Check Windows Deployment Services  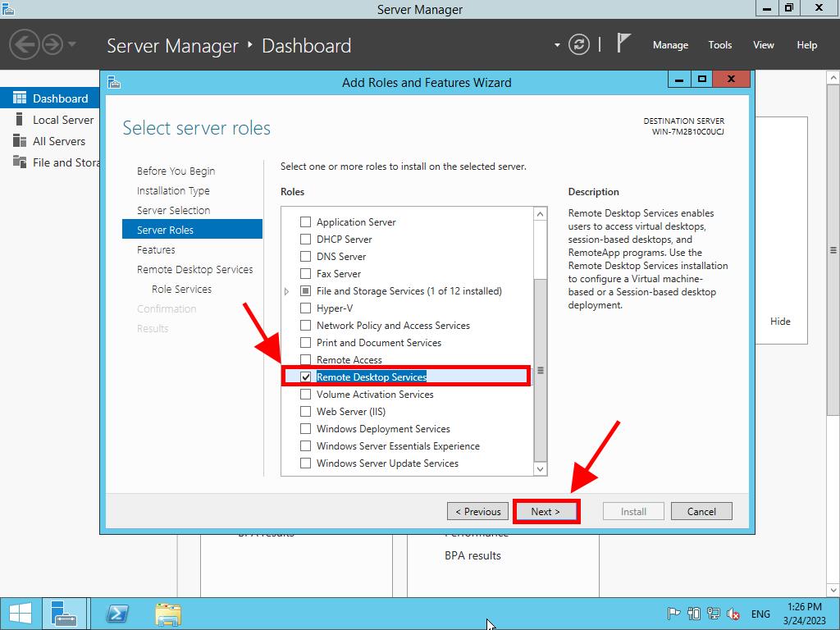click(x=305, y=428)
